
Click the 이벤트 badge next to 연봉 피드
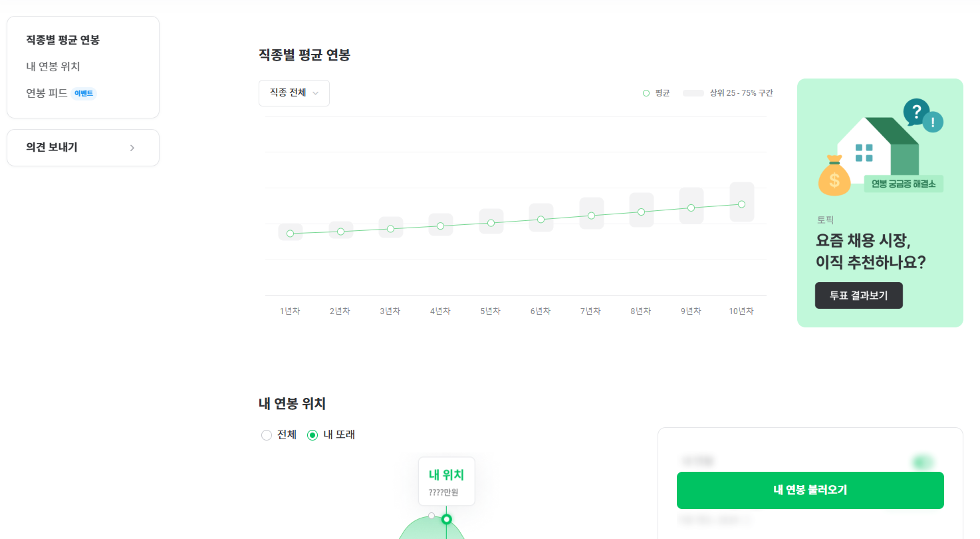[83, 92]
